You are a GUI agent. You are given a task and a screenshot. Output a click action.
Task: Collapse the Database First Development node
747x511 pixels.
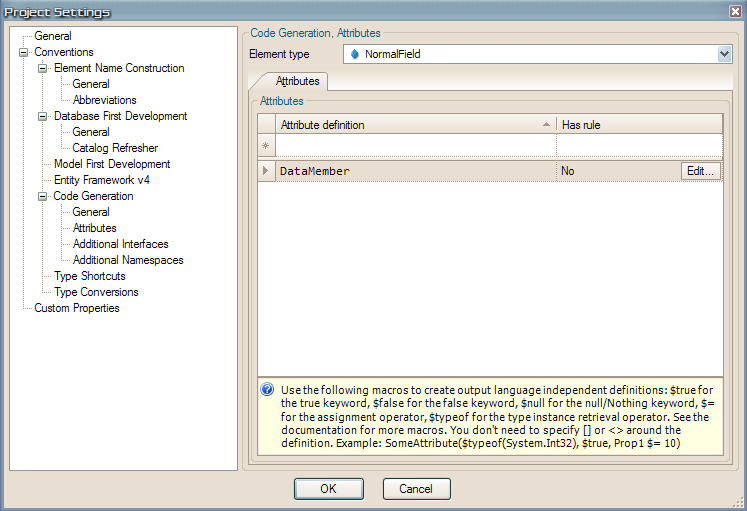pos(42,117)
